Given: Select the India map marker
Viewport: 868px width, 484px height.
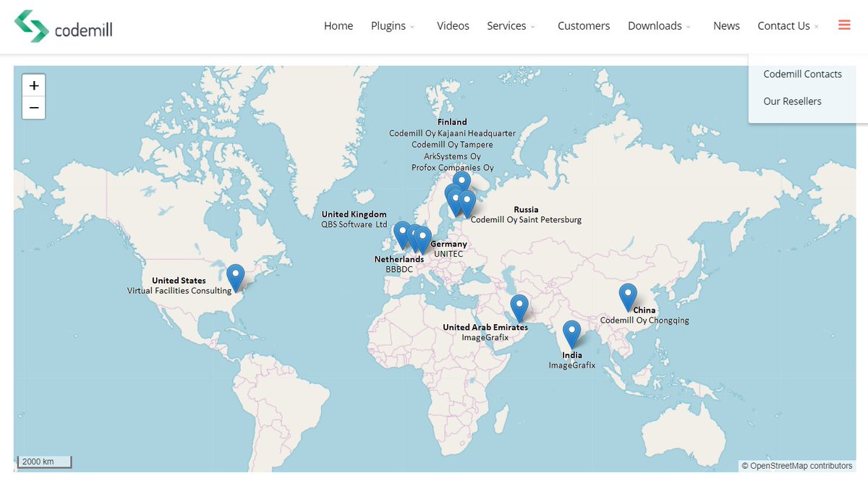Looking at the screenshot, I should pyautogui.click(x=572, y=334).
